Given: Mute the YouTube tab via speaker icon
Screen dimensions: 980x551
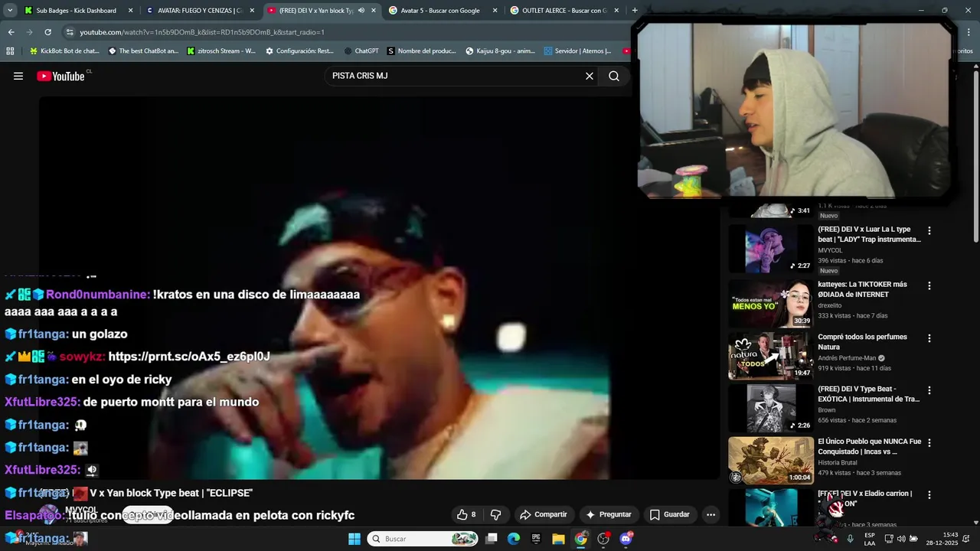Looking at the screenshot, I should coord(361,11).
